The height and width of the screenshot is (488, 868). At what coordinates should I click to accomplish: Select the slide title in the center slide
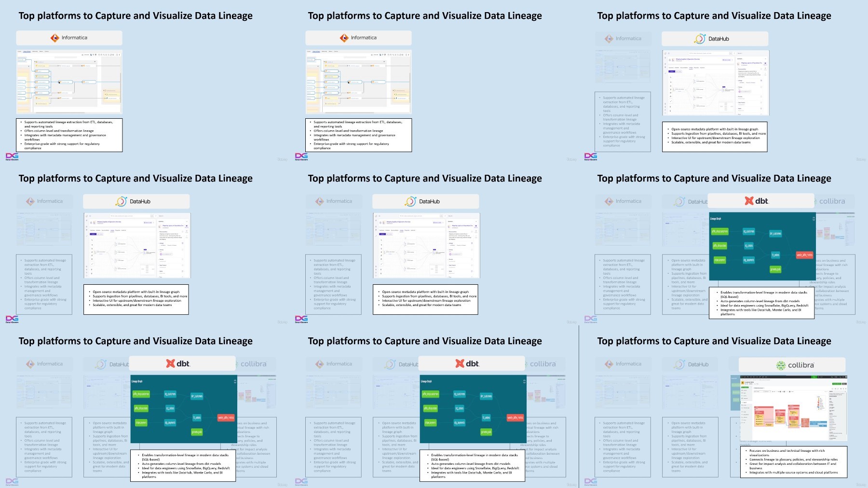(x=425, y=179)
